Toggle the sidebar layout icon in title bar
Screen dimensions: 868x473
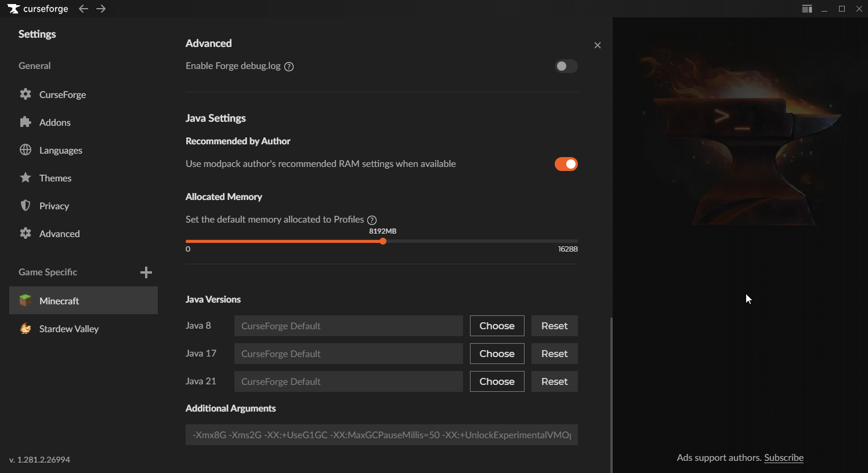click(807, 9)
